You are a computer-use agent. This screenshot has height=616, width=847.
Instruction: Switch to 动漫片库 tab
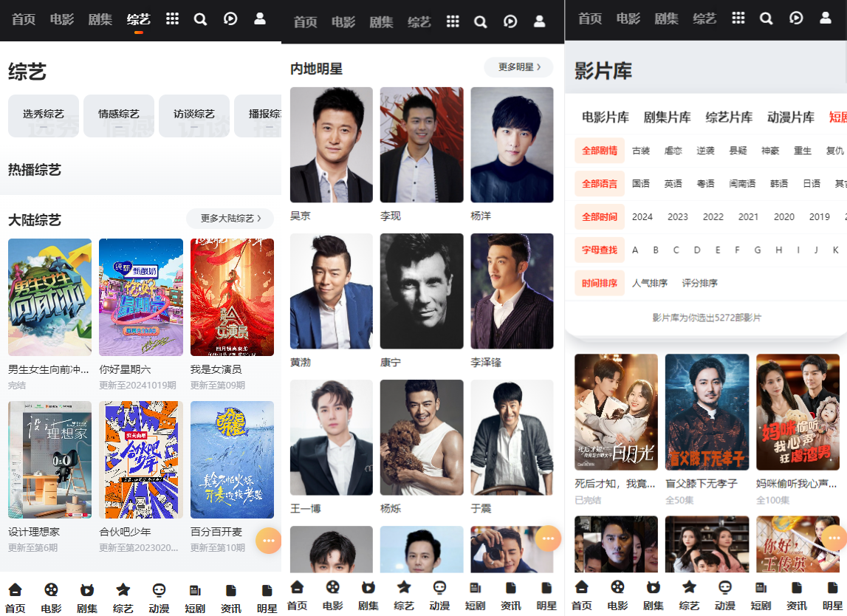coord(791,117)
